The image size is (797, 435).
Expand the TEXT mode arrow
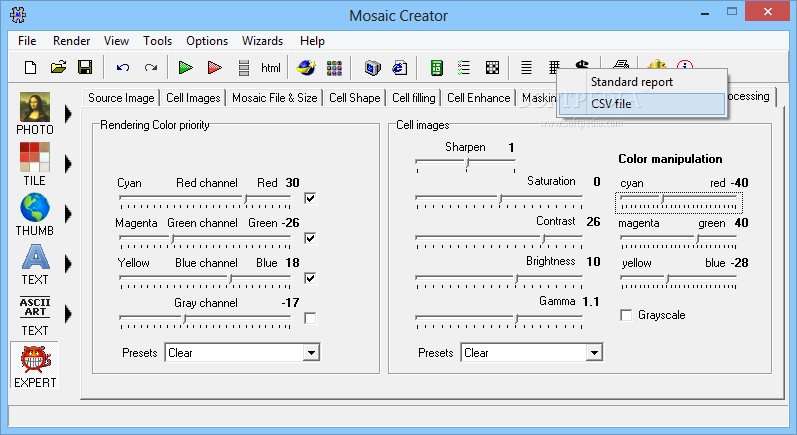pyautogui.click(x=68, y=264)
